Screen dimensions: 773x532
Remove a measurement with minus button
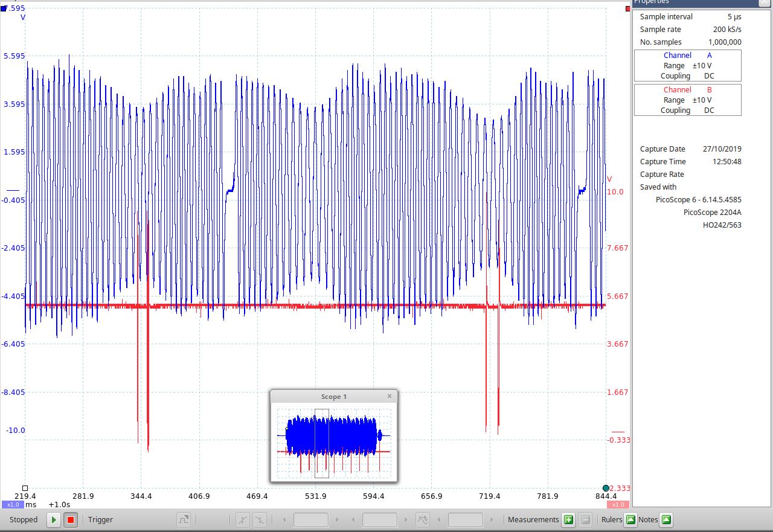(x=585, y=519)
